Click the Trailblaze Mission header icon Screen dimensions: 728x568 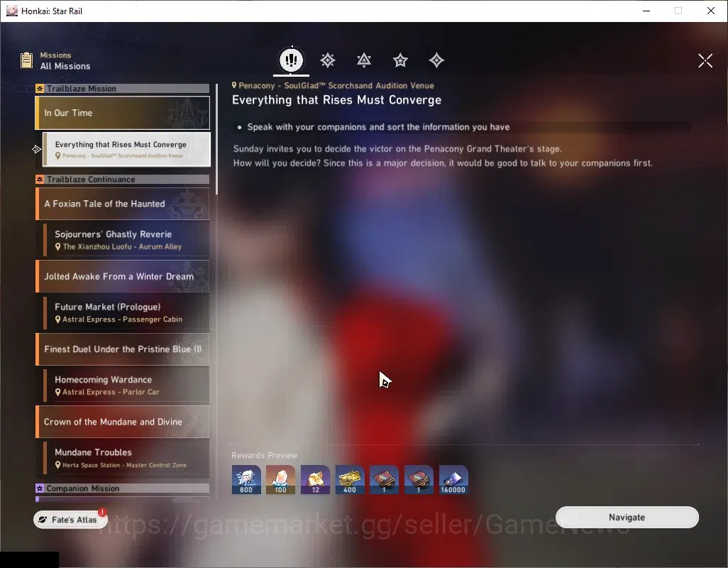click(x=40, y=88)
